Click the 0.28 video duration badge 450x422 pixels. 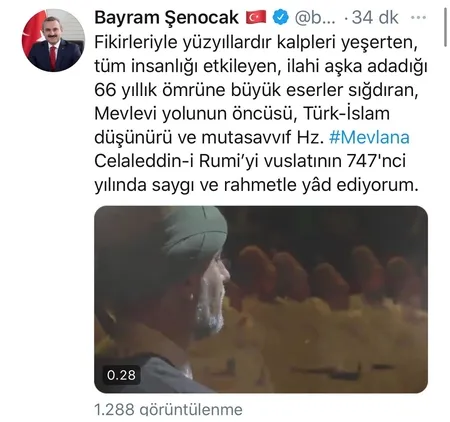click(121, 375)
